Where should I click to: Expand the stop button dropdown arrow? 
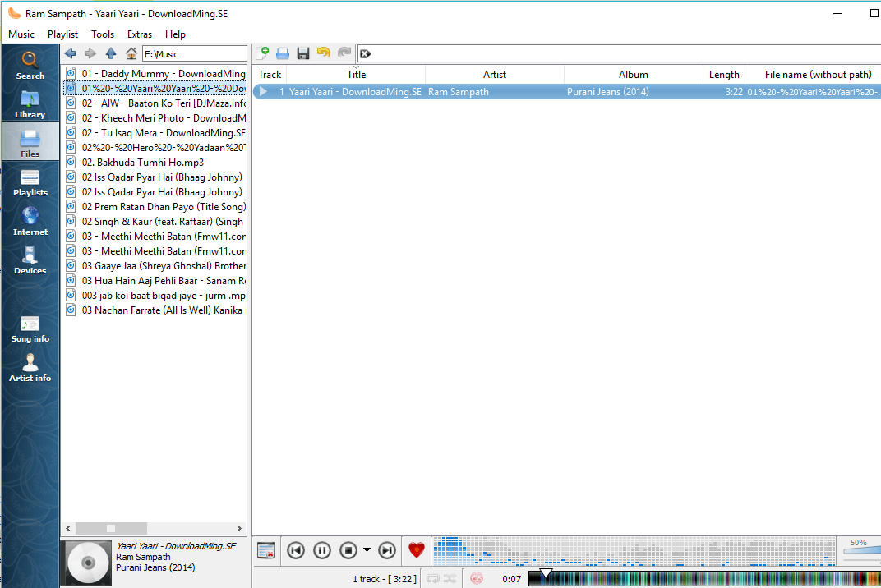tap(367, 550)
